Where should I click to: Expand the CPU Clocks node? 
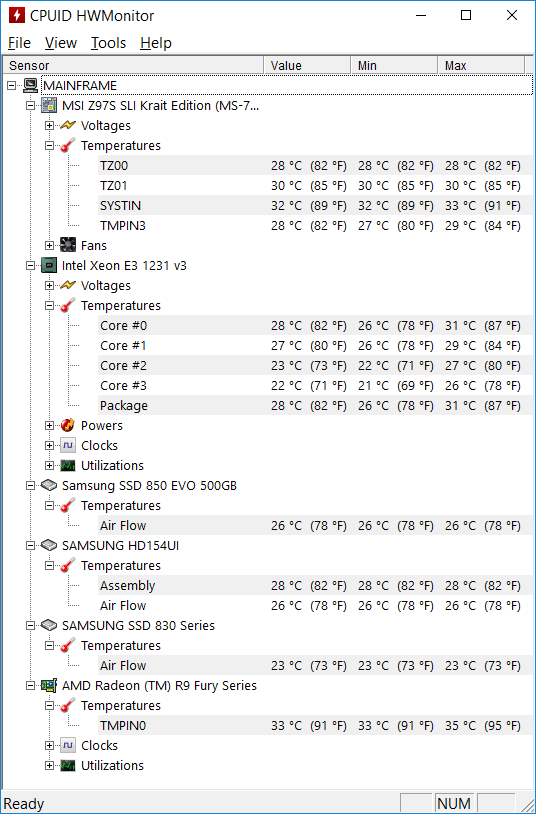click(49, 445)
